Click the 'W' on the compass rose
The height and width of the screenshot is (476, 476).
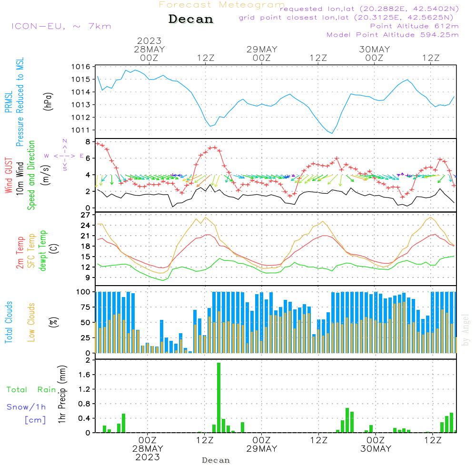click(x=47, y=156)
